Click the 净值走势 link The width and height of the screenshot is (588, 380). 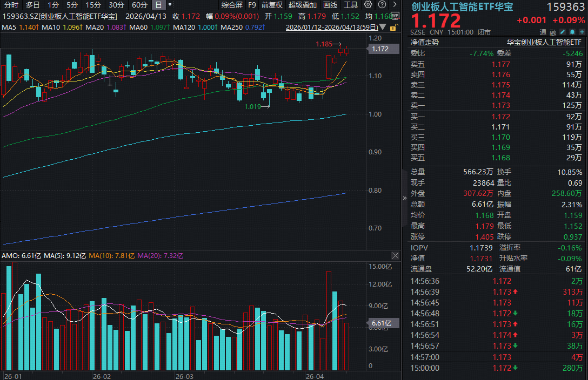point(425,42)
